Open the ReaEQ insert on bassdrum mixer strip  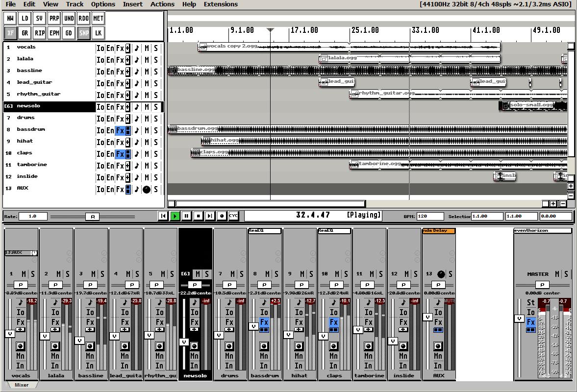(264, 231)
